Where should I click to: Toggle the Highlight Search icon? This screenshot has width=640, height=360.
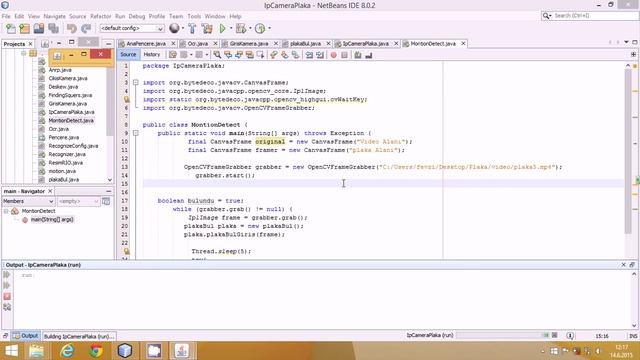coord(249,55)
